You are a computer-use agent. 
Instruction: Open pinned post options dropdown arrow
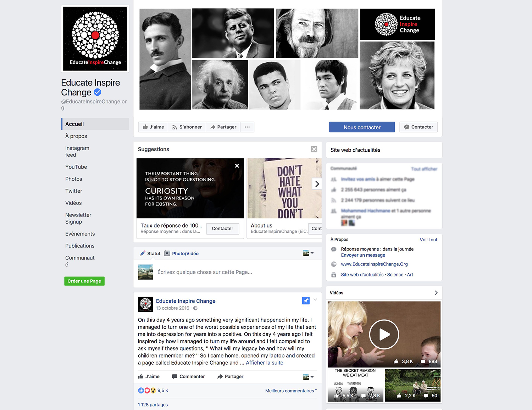point(315,300)
